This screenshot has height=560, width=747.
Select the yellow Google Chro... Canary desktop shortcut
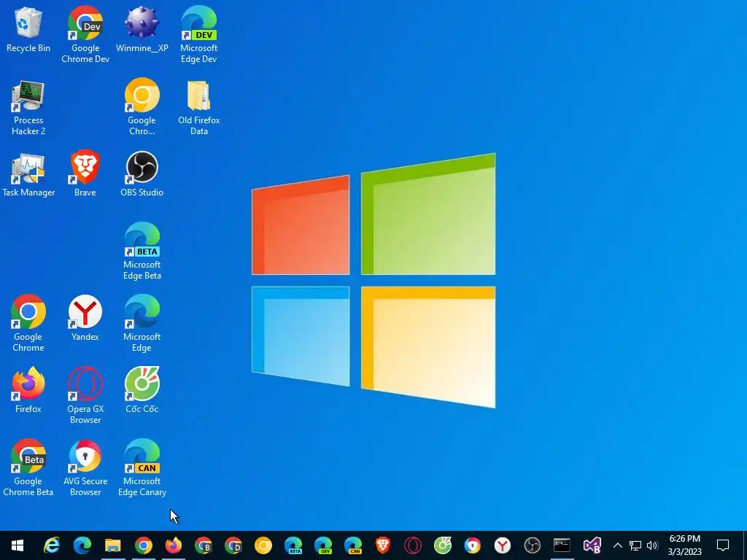point(142,107)
